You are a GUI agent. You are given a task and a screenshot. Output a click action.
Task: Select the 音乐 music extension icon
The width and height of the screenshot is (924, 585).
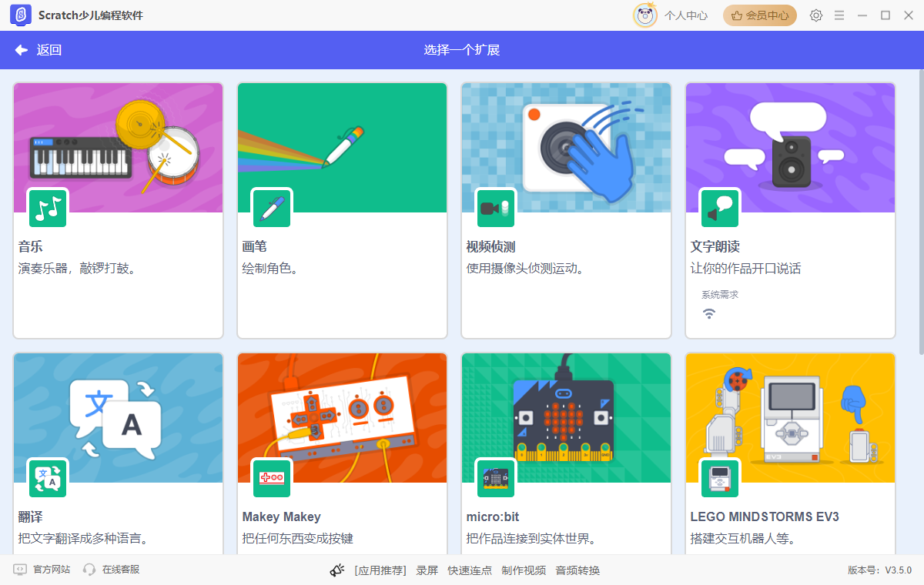pyautogui.click(x=48, y=208)
